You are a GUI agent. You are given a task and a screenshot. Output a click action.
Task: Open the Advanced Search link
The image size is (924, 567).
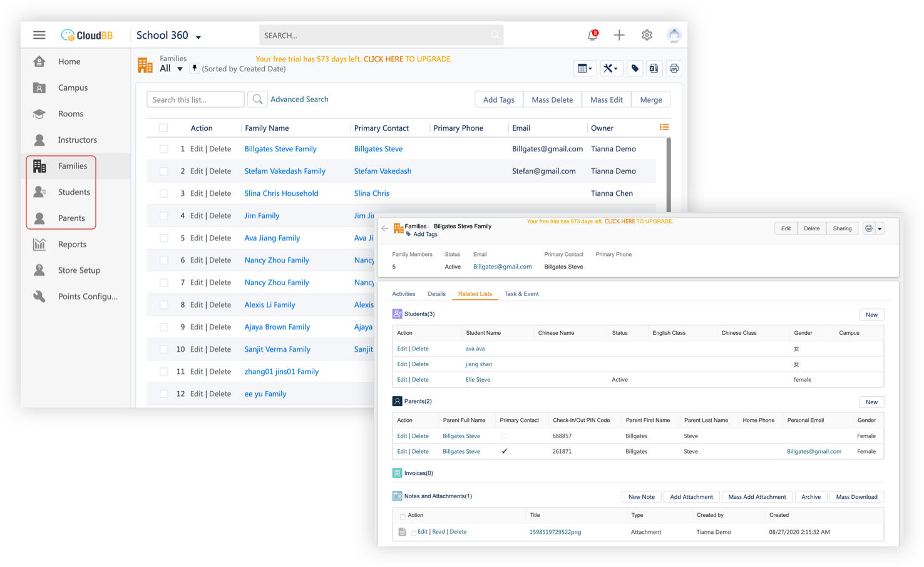click(x=299, y=100)
